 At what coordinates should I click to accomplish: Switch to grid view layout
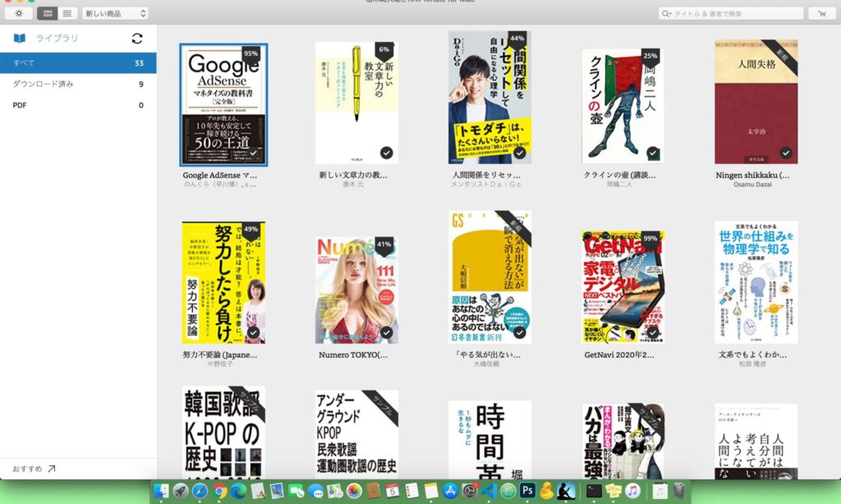tap(47, 13)
